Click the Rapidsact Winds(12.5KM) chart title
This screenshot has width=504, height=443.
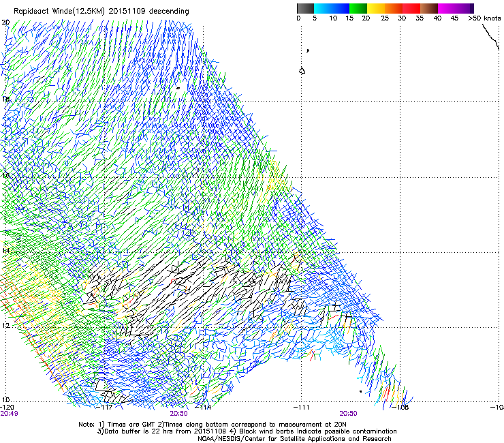click(x=101, y=11)
